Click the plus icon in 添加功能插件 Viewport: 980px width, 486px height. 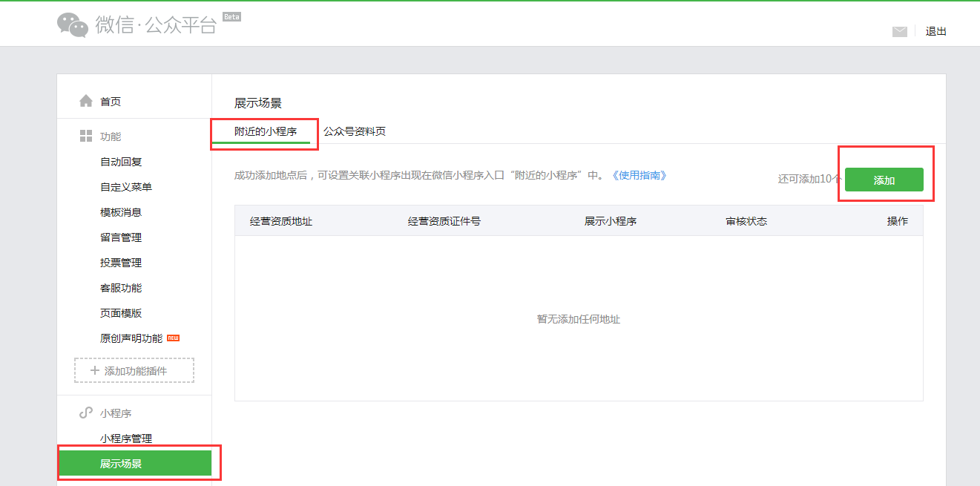tap(94, 370)
